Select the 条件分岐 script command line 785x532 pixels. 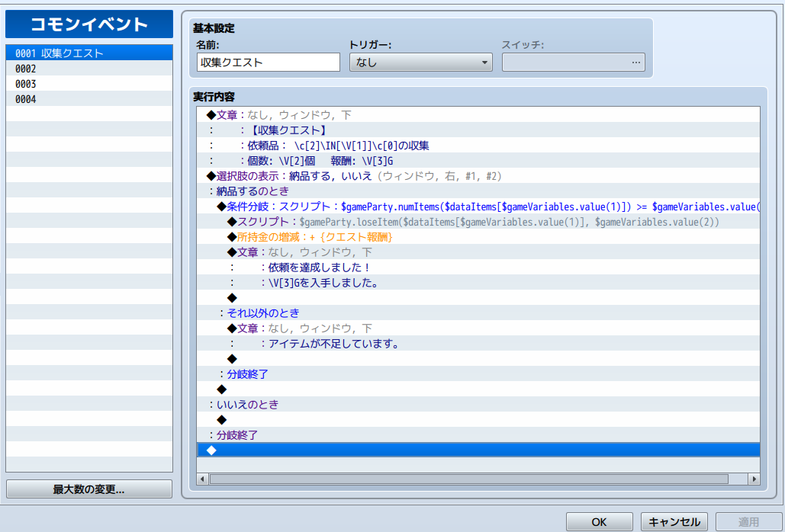coord(478,207)
